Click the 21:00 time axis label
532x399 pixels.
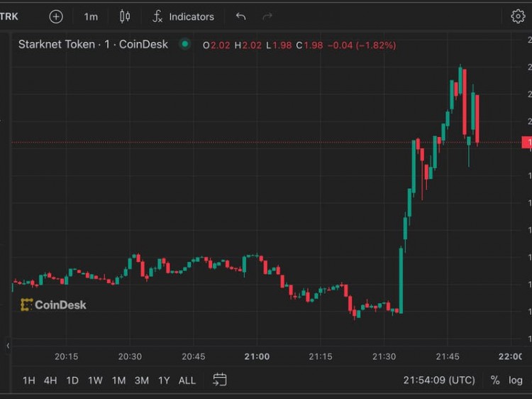click(257, 356)
